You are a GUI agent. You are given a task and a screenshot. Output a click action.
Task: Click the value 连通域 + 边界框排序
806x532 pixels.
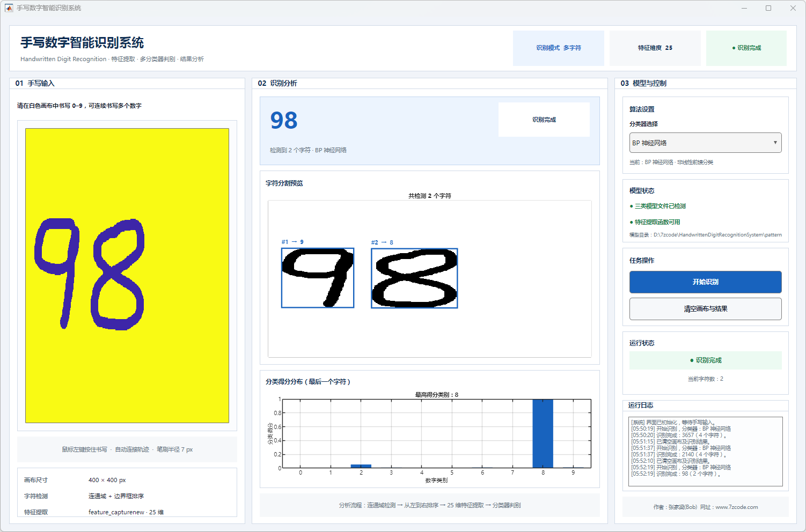pyautogui.click(x=116, y=496)
